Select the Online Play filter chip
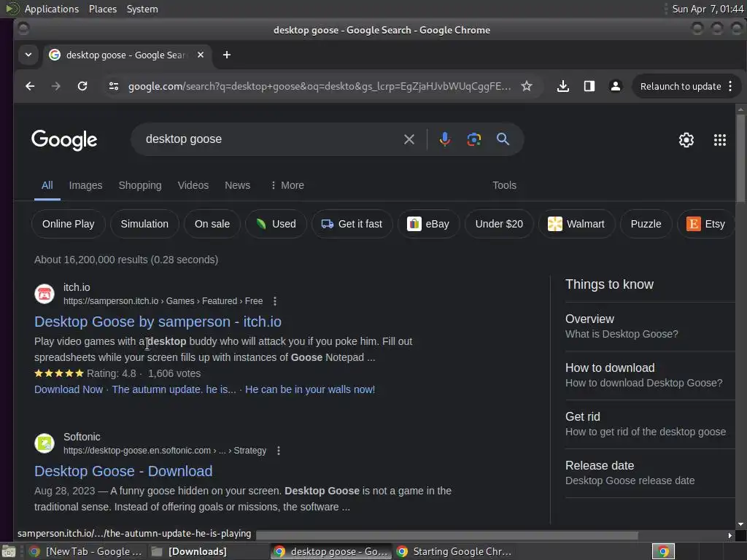747x560 pixels. (68, 224)
